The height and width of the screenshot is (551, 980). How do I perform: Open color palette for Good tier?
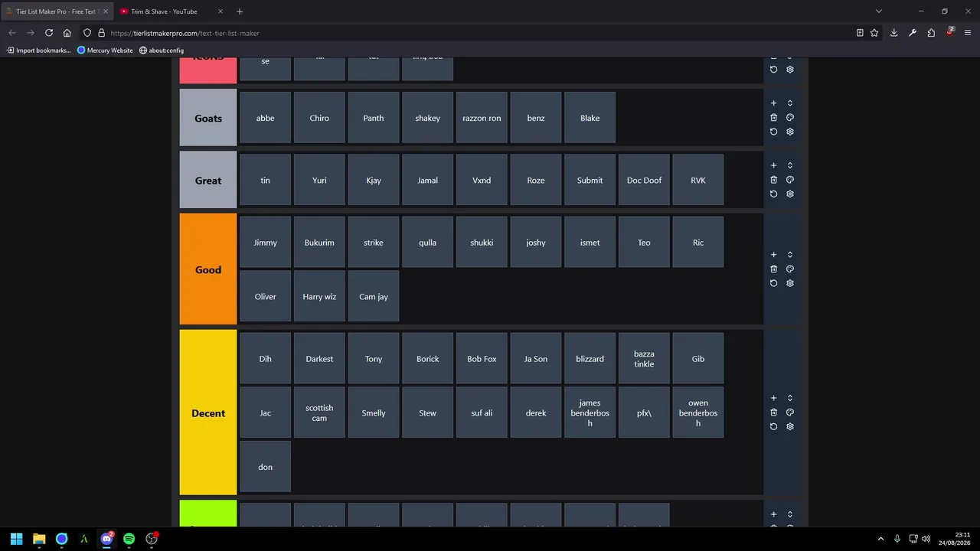pyautogui.click(x=790, y=269)
